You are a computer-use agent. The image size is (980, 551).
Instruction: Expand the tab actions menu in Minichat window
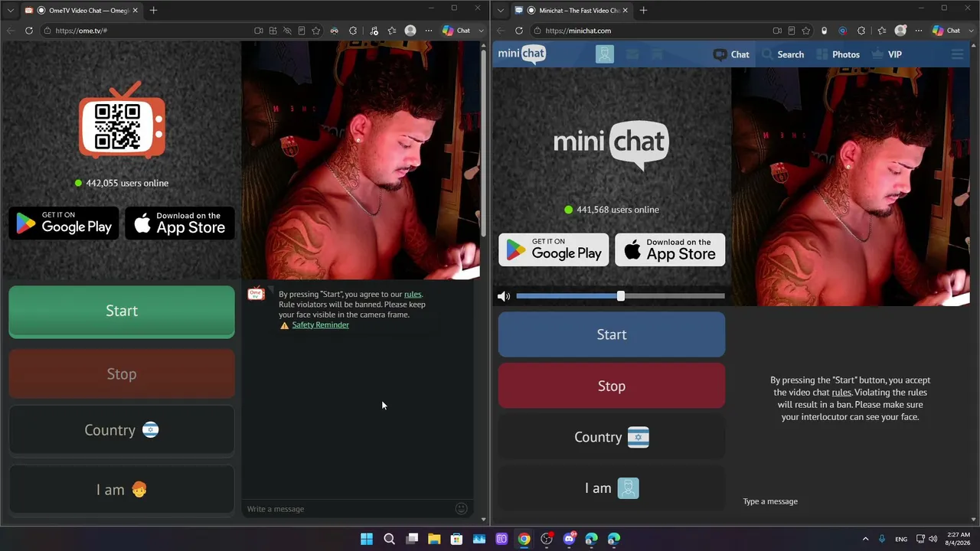click(500, 10)
